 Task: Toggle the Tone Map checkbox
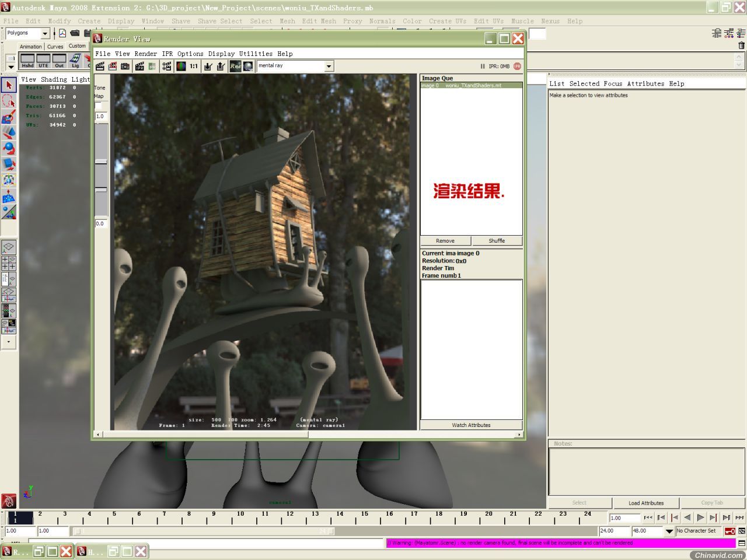[98, 106]
